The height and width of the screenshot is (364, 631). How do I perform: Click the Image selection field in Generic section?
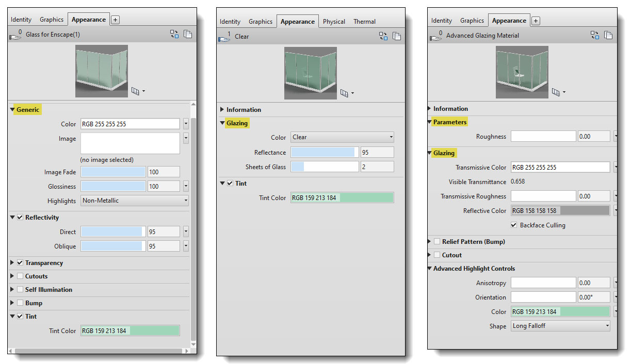130,143
